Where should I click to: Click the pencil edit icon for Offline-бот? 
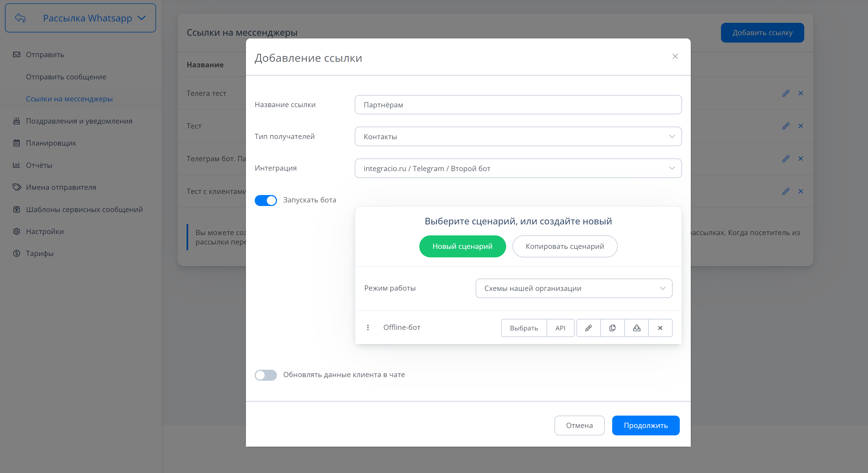click(588, 328)
